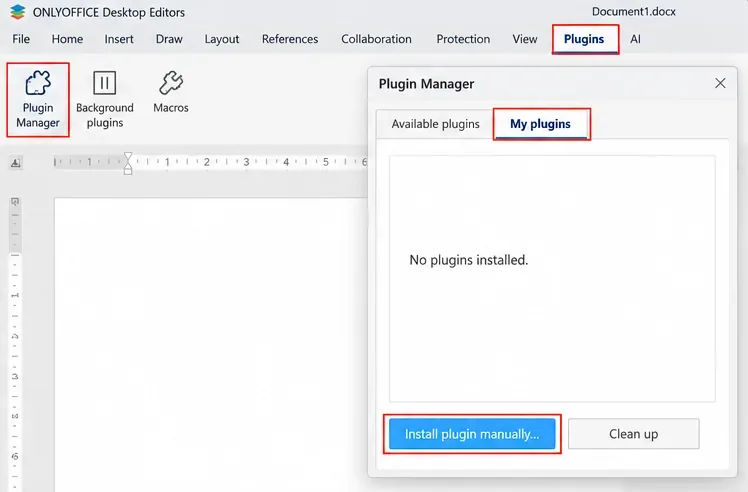The height and width of the screenshot is (492, 748).
Task: Open the Plugin Manager from the ribbon
Action: (x=38, y=100)
